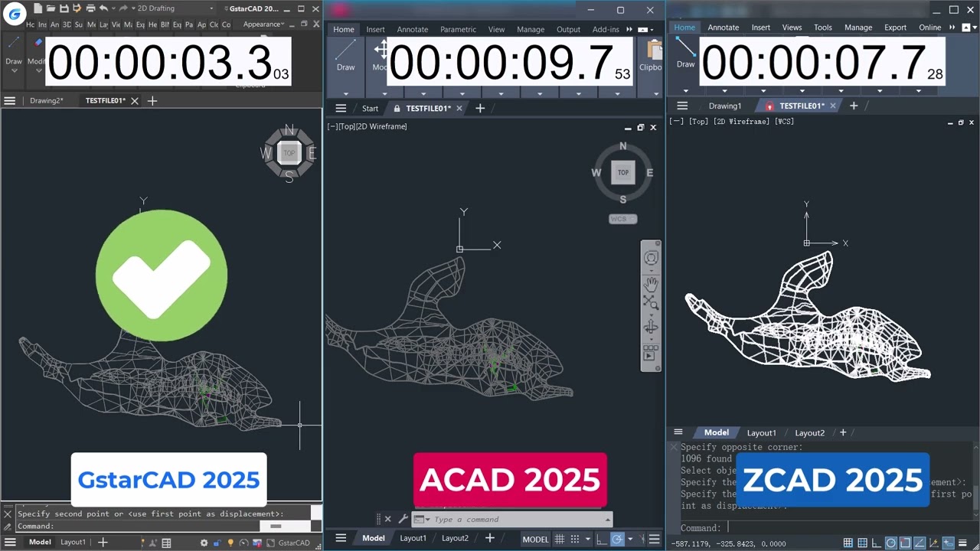Click settings gear in GstarCAD status bar

(204, 543)
